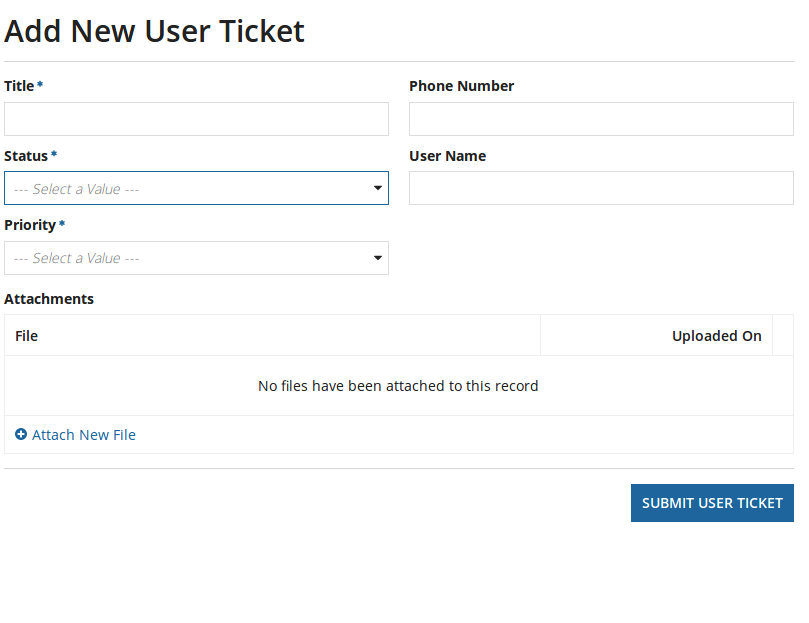Viewport: 809px width, 623px height.
Task: Click the Phone Number label
Action: (x=461, y=86)
